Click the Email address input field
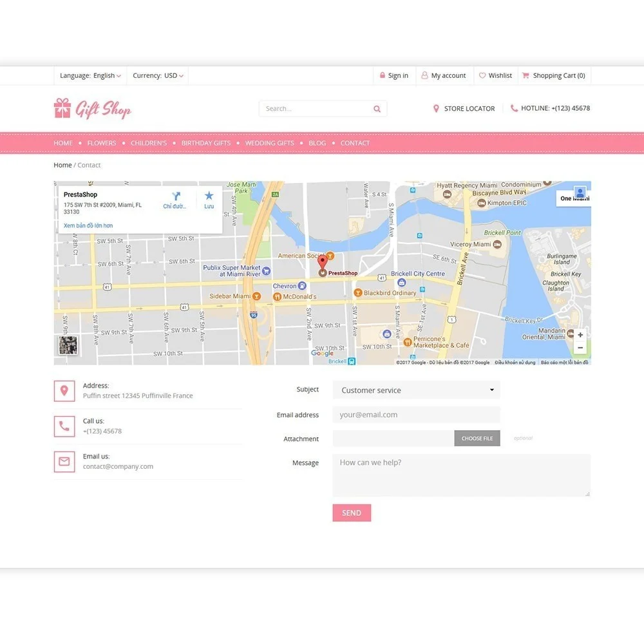644x644 pixels. 415,414
